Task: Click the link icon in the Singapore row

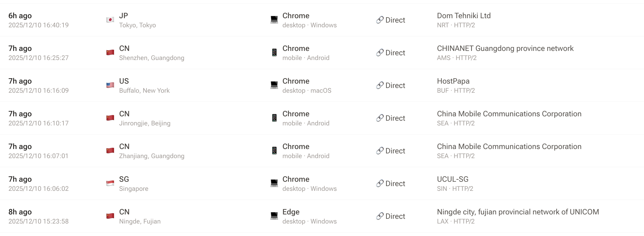Action: (380, 183)
